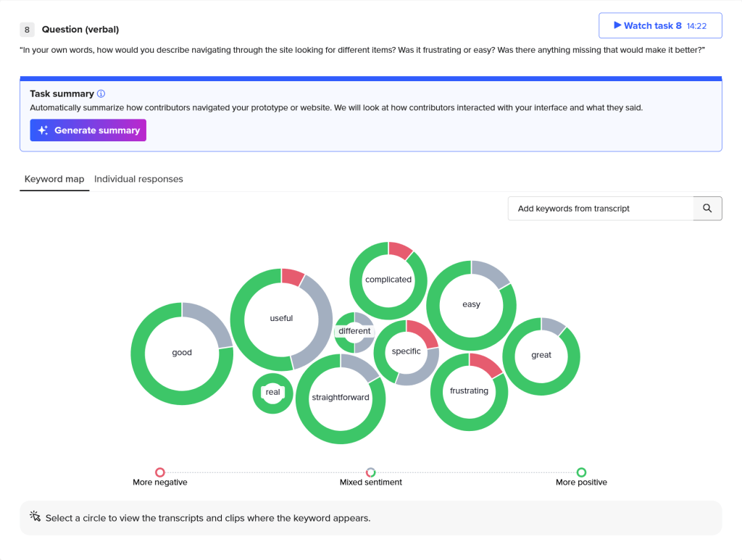Open the 'complicated' keyword circle
Viewport: 742px width, 560px height.
(x=388, y=280)
